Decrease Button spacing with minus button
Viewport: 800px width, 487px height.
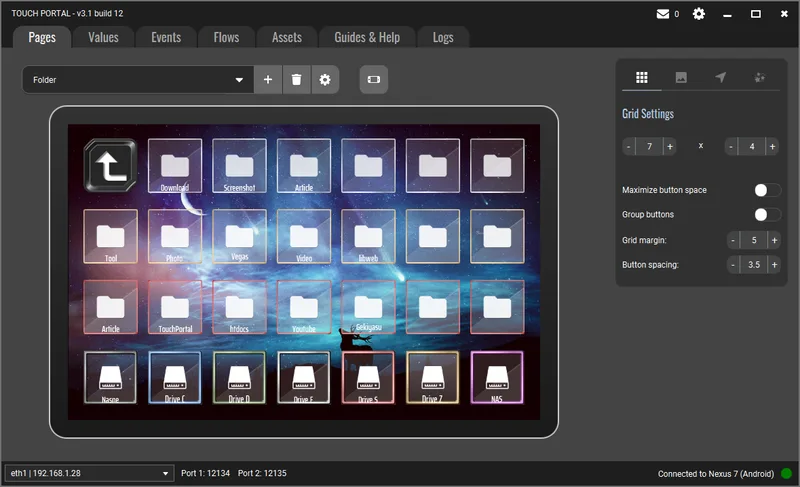(x=733, y=264)
